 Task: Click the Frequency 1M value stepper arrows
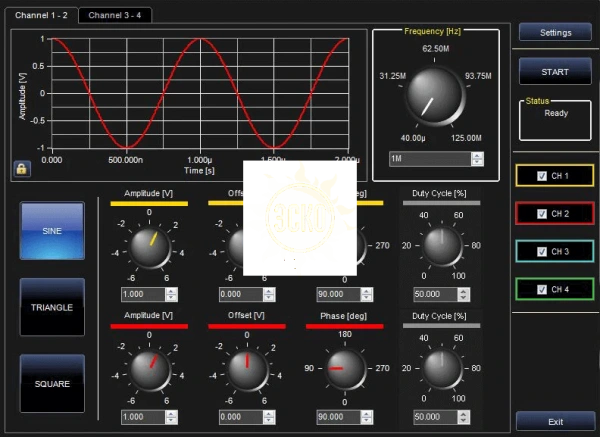[x=477, y=159]
